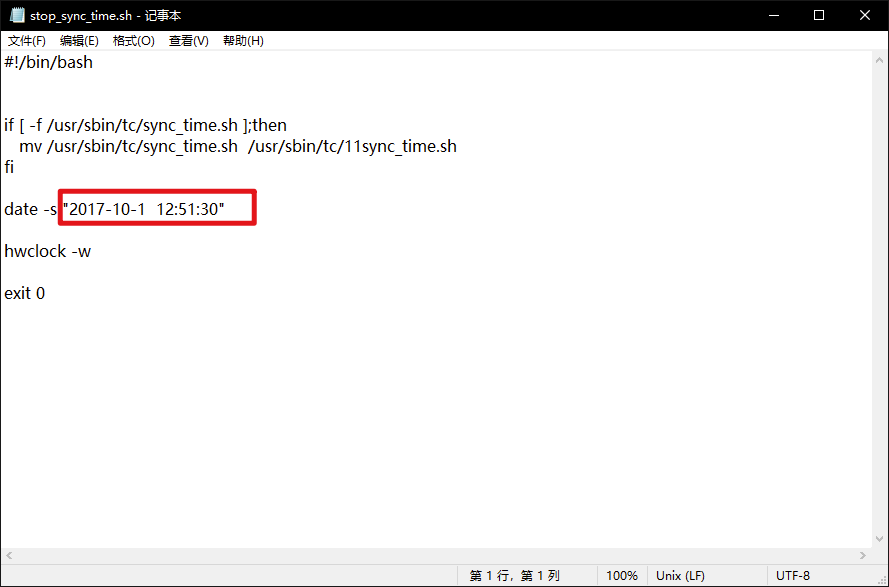Click the 'date -s' command text

point(31,209)
